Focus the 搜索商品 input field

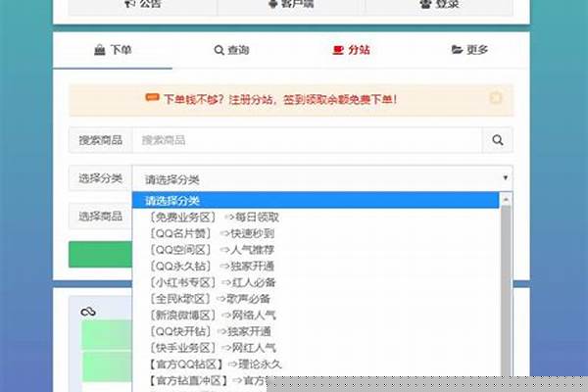point(307,140)
